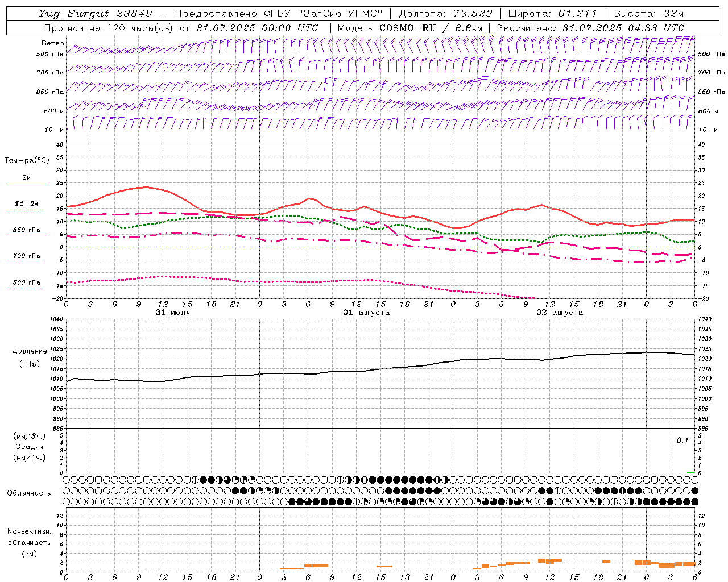Viewport: 728px width, 582px height.
Task: Click the Давление pressure panel label
Action: click(x=30, y=351)
